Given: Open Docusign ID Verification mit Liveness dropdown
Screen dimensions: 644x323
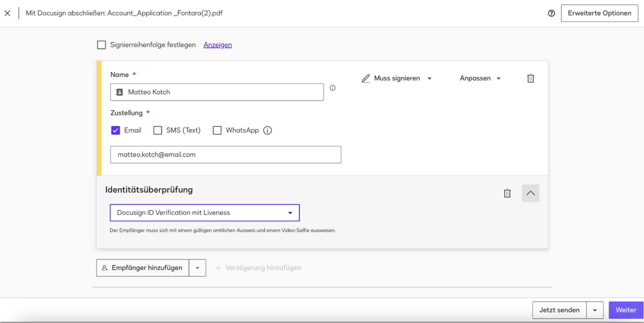Looking at the screenshot, I should pyautogui.click(x=205, y=213).
